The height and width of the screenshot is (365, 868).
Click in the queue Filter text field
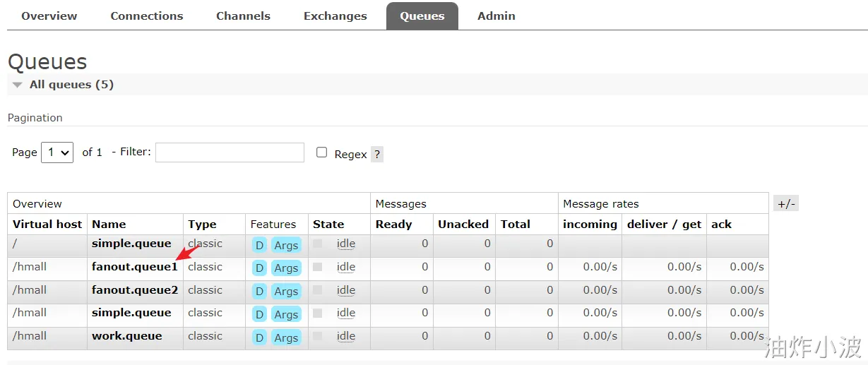tap(230, 152)
